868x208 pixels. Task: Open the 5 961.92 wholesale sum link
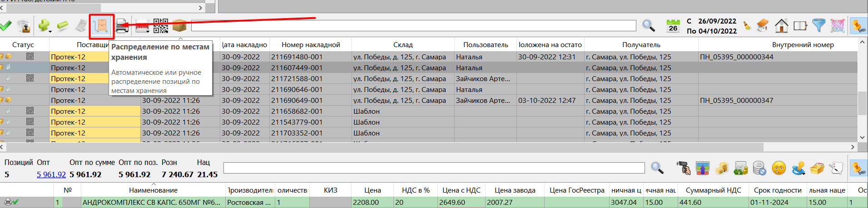pos(51,174)
